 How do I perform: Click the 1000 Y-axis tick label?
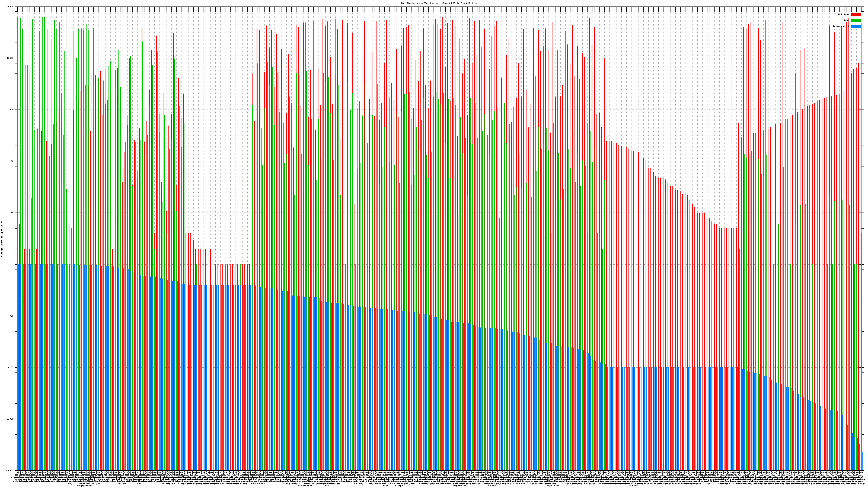coord(11,110)
